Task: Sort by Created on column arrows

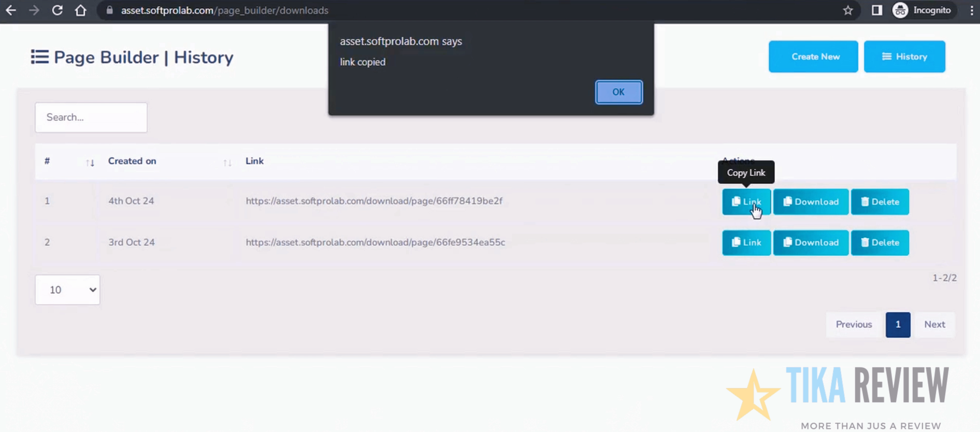Action: click(227, 163)
